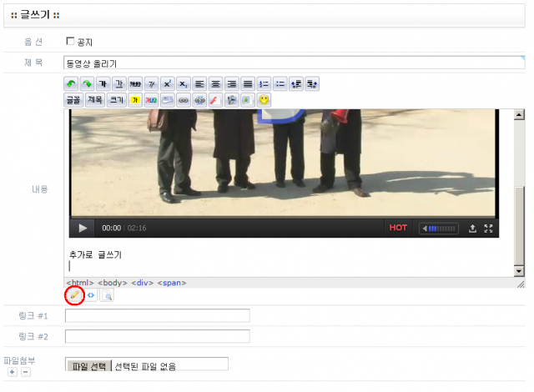
Task: Click the 파일 선택 file choose button
Action: (x=88, y=365)
